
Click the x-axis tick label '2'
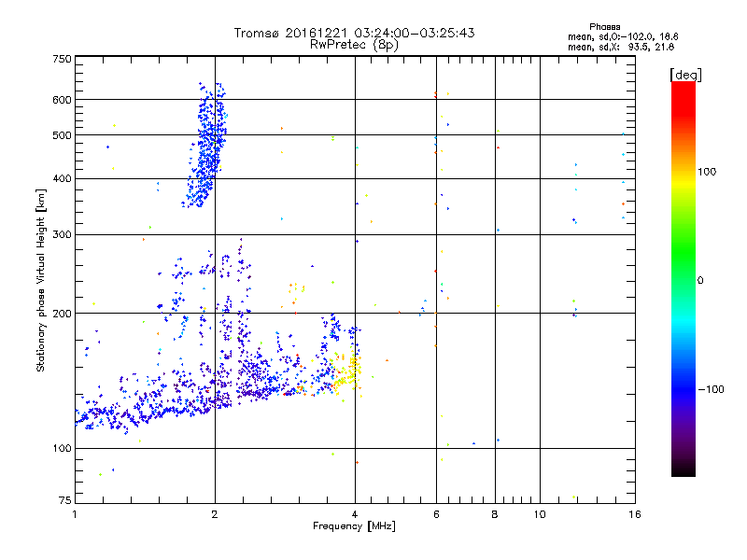(x=215, y=514)
